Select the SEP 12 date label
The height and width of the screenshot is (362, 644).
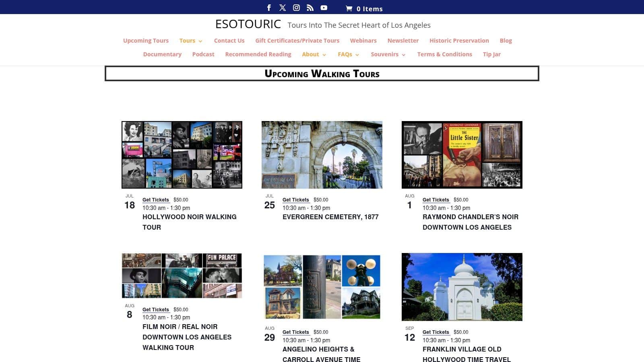(410, 334)
